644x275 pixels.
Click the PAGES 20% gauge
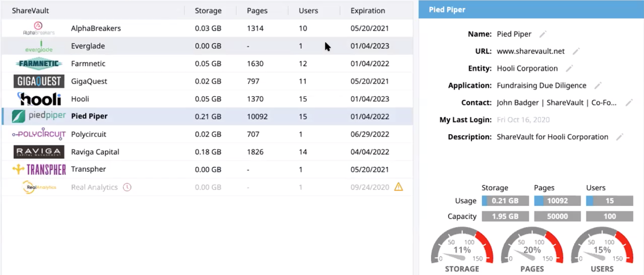[532, 249]
